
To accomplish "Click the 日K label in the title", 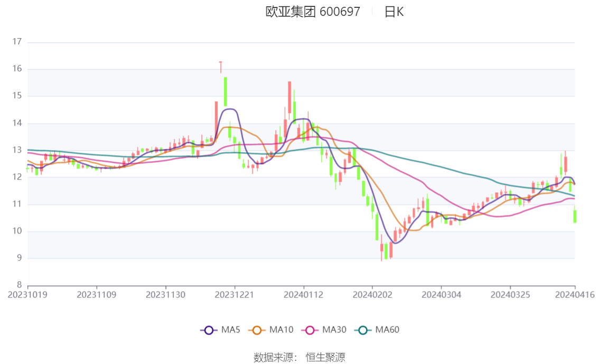I will click(x=394, y=12).
